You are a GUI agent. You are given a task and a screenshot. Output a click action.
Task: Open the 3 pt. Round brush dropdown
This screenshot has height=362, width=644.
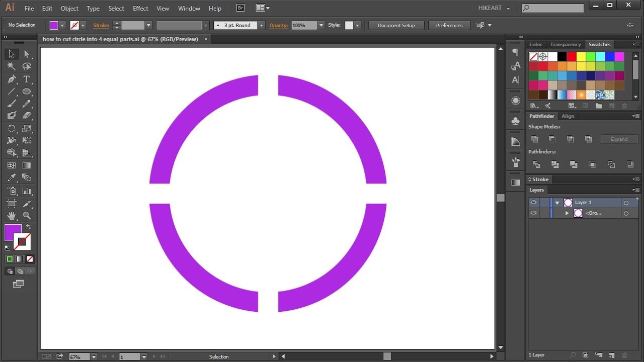tap(261, 25)
